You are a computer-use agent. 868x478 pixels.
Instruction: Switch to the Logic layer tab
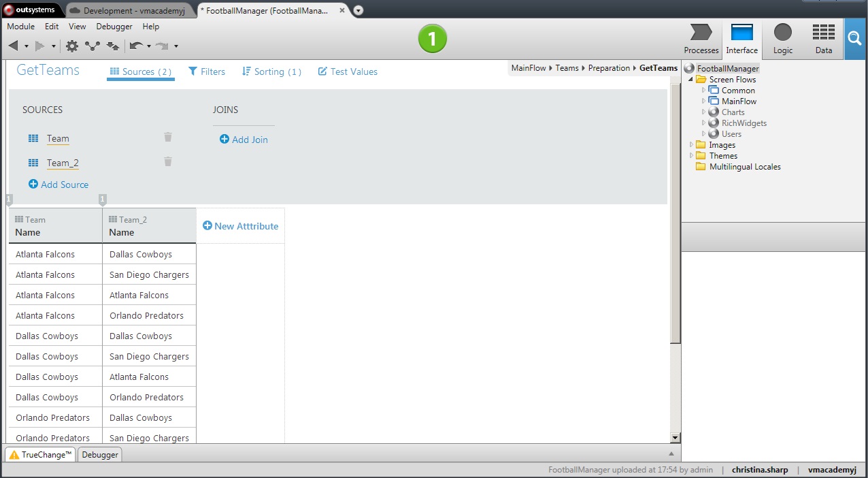click(782, 39)
